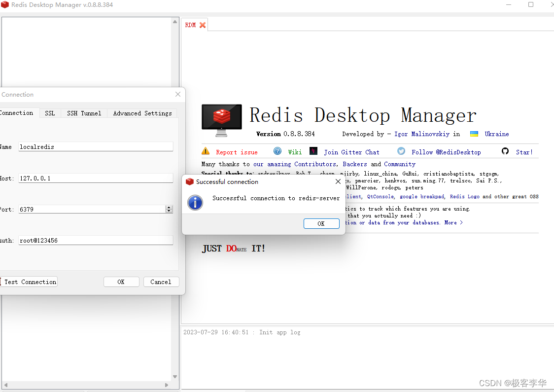Screen dimensions: 554x392
Task: Click the Report issue warning icon
Action: tap(206, 151)
